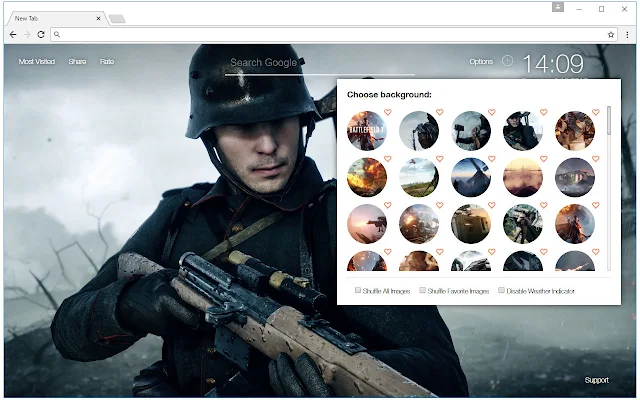Check Disable Weather Indicator
640x400 pixels.
point(501,290)
